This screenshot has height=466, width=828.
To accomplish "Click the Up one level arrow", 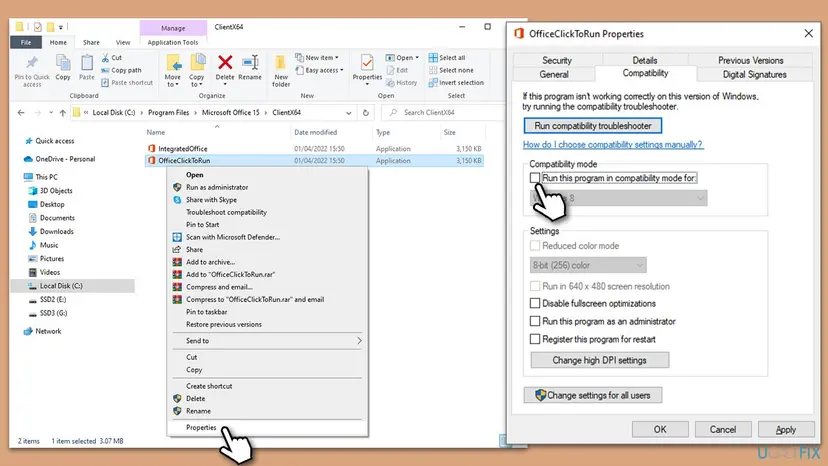I will point(63,113).
